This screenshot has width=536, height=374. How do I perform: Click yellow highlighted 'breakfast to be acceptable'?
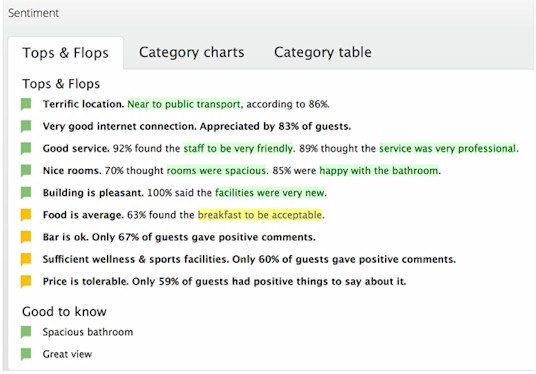(x=260, y=215)
